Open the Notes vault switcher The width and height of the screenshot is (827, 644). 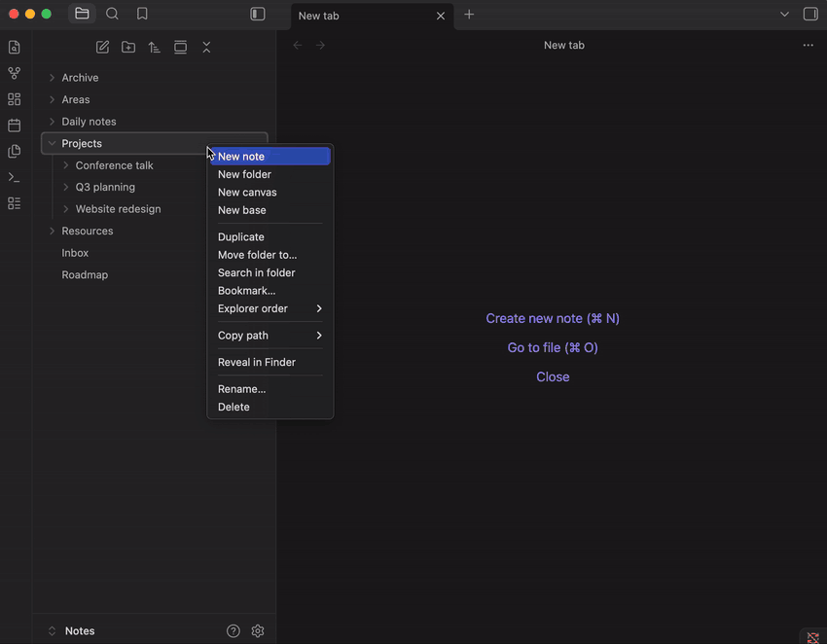[x=71, y=630]
